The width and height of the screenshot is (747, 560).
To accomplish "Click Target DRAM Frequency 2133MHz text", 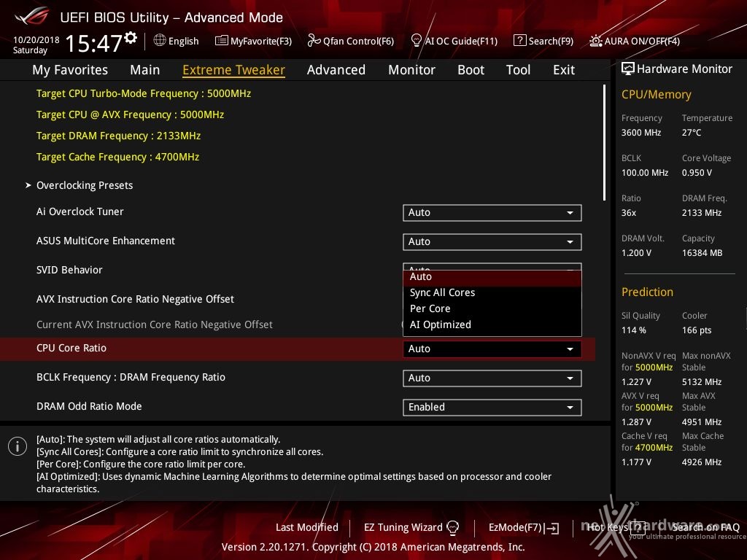I will pyautogui.click(x=119, y=136).
